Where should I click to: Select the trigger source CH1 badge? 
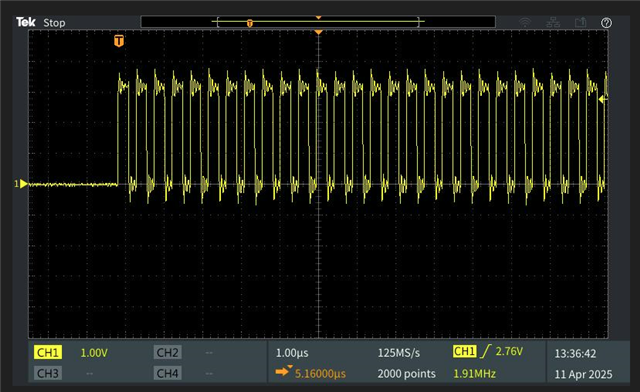tap(464, 351)
